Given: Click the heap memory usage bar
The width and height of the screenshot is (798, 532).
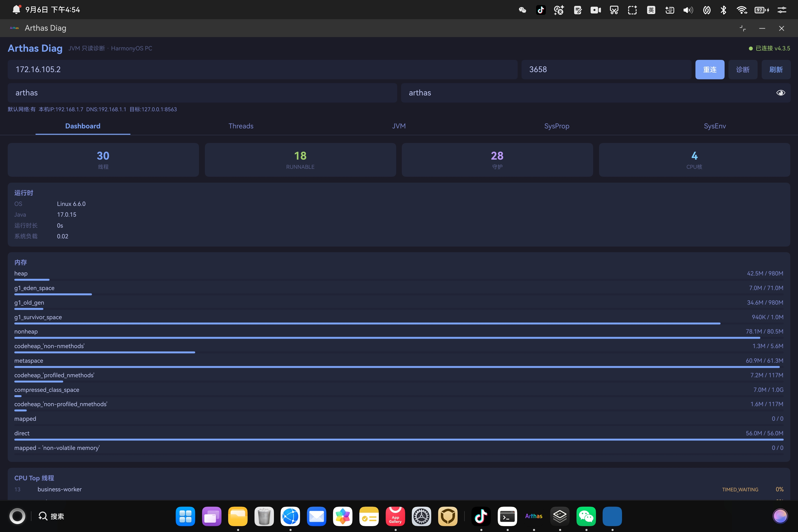Looking at the screenshot, I should pos(399,280).
